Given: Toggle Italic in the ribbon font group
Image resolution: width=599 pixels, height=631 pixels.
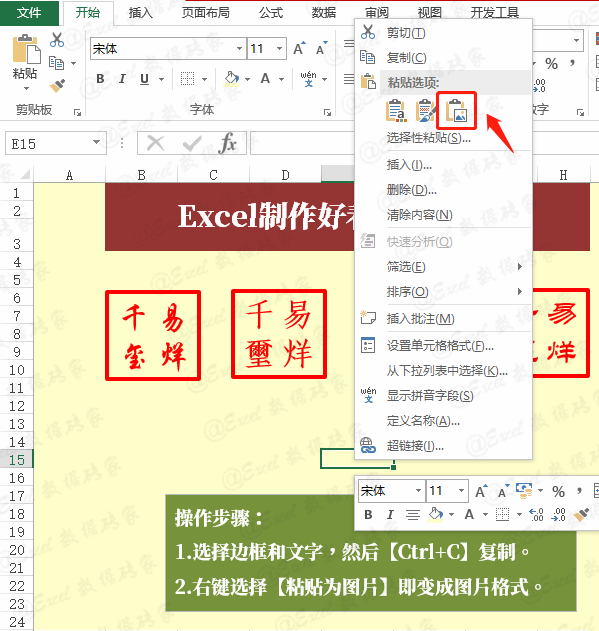Looking at the screenshot, I should [x=122, y=79].
